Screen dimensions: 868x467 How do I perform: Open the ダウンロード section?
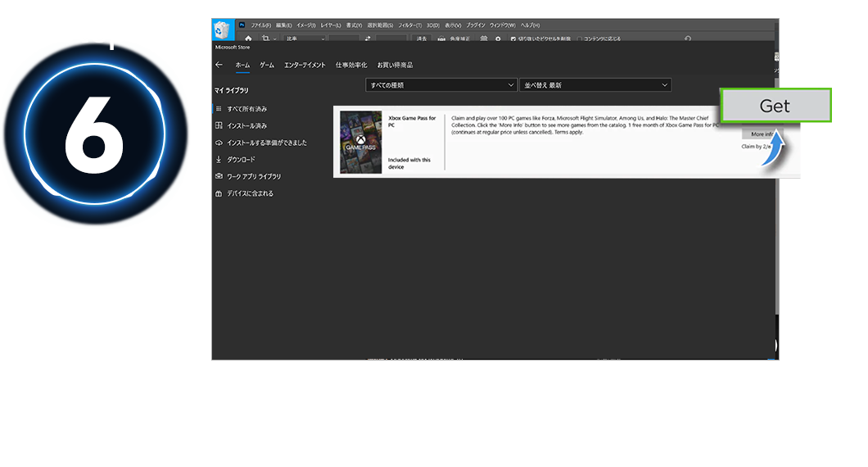[x=242, y=160]
